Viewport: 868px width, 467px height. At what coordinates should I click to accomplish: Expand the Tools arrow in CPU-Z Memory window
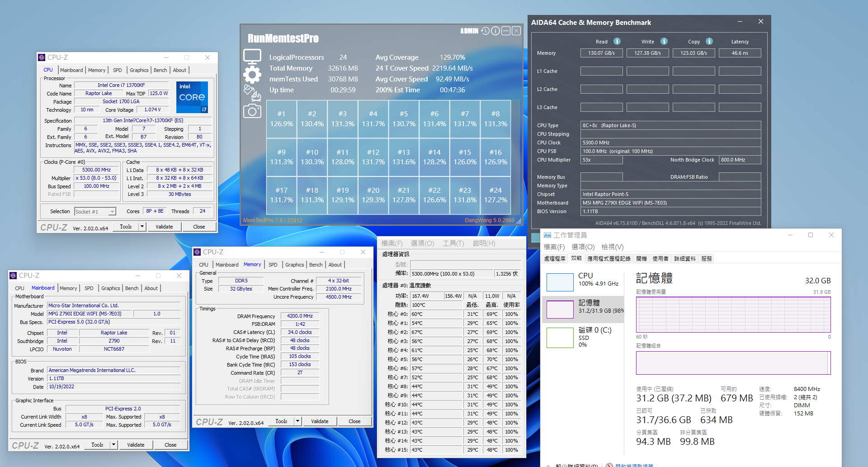pos(297,421)
